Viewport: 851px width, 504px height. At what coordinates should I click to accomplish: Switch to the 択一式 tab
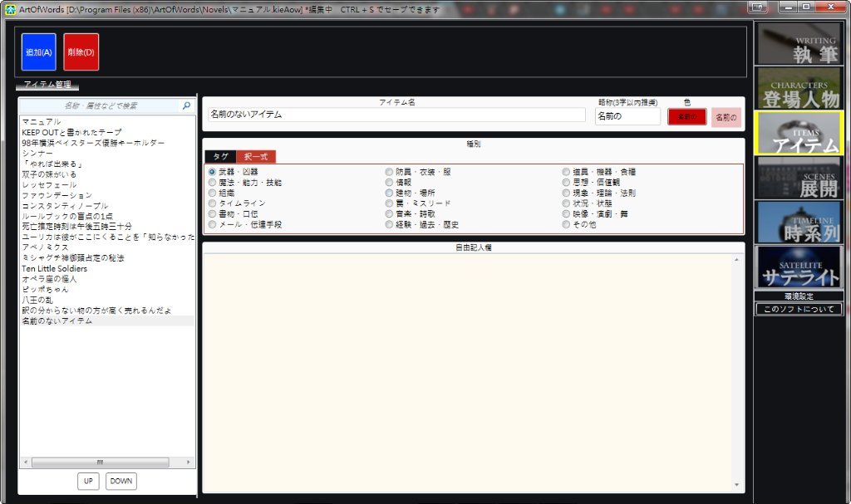tap(256, 157)
